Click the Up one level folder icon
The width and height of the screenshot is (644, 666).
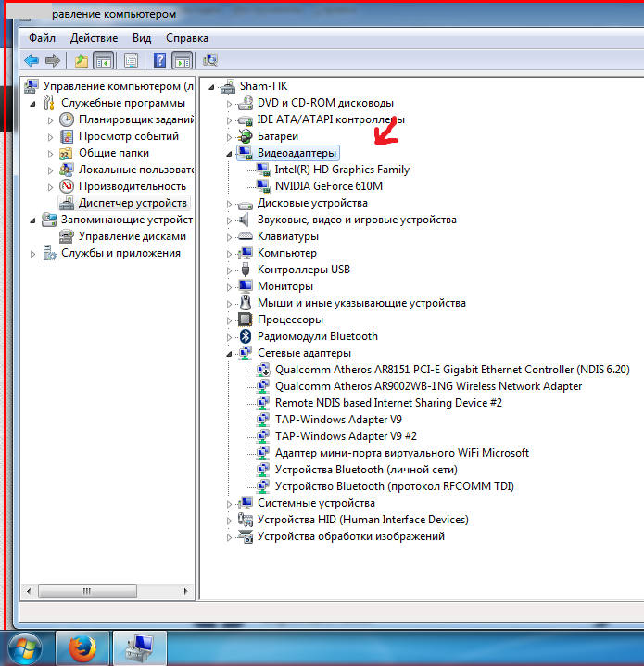click(82, 60)
